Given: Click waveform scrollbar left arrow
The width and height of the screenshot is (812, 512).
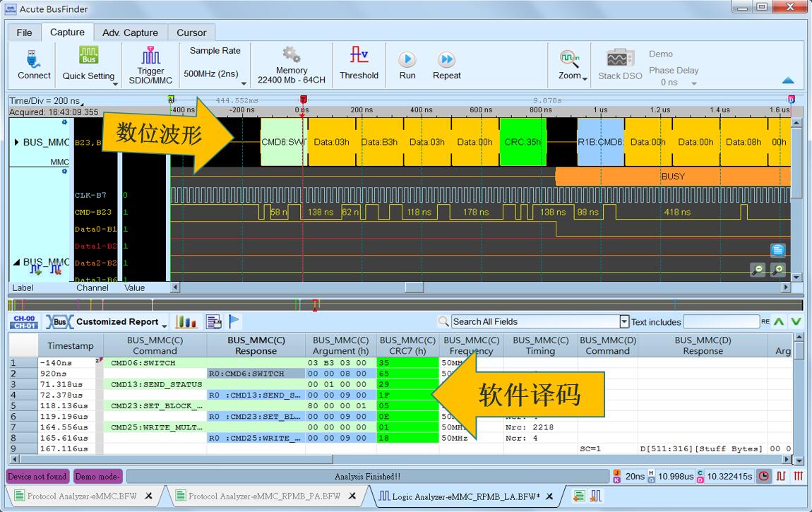Looking at the screenshot, I should [176, 287].
